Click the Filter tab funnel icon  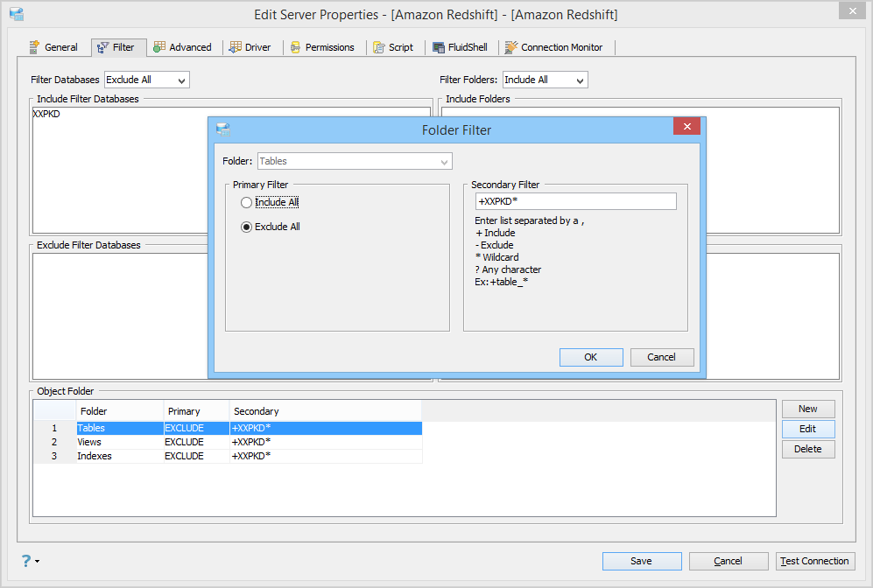(103, 48)
